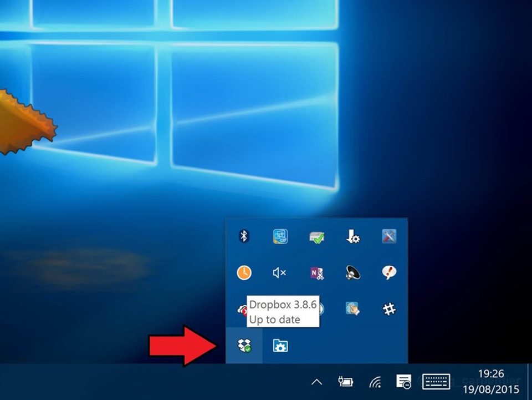Screen dimensions: 532x400
Task: Open Action Center from the notification icon
Action: [x=403, y=382]
